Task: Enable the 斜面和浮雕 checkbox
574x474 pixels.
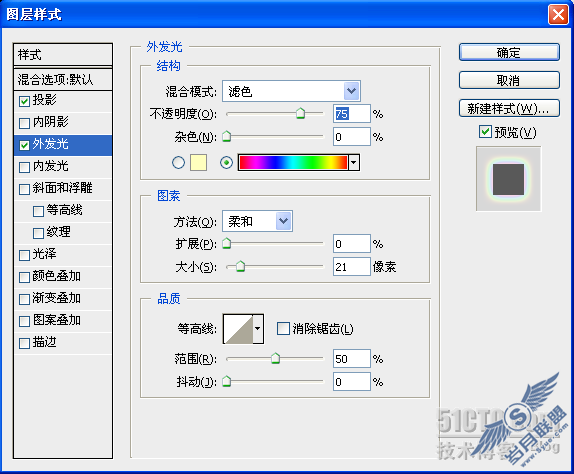Action: pos(25,189)
